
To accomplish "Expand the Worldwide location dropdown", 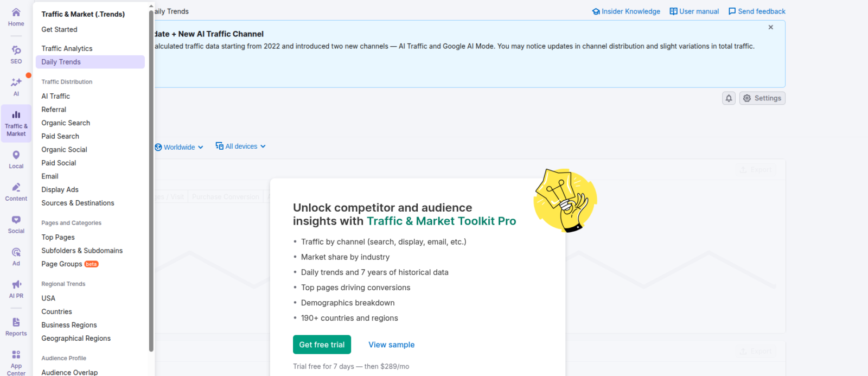I will coord(179,147).
